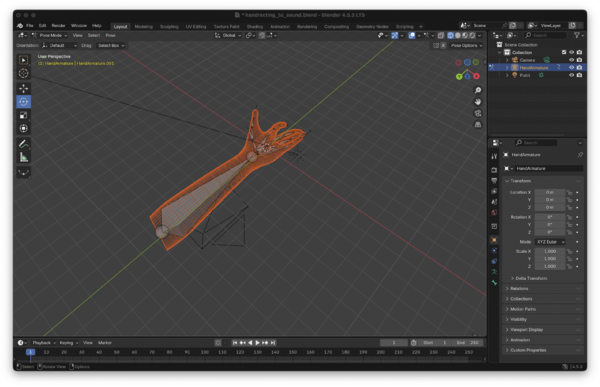Open the Bone properties tab
This screenshot has width=600, height=387.
pos(494,282)
